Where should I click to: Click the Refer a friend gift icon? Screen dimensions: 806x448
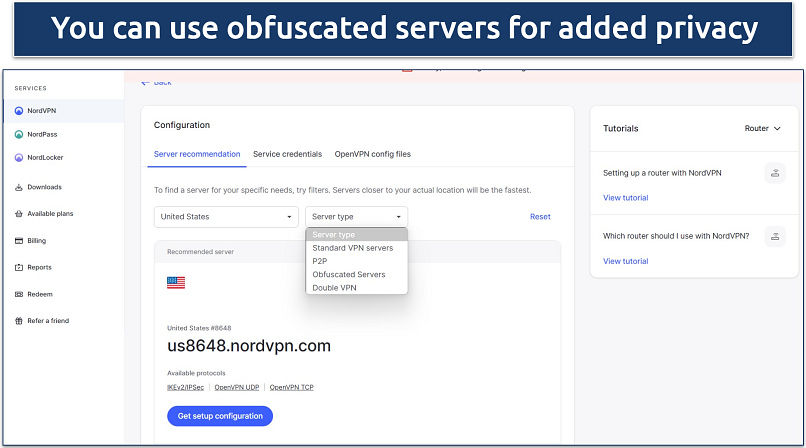click(x=19, y=321)
